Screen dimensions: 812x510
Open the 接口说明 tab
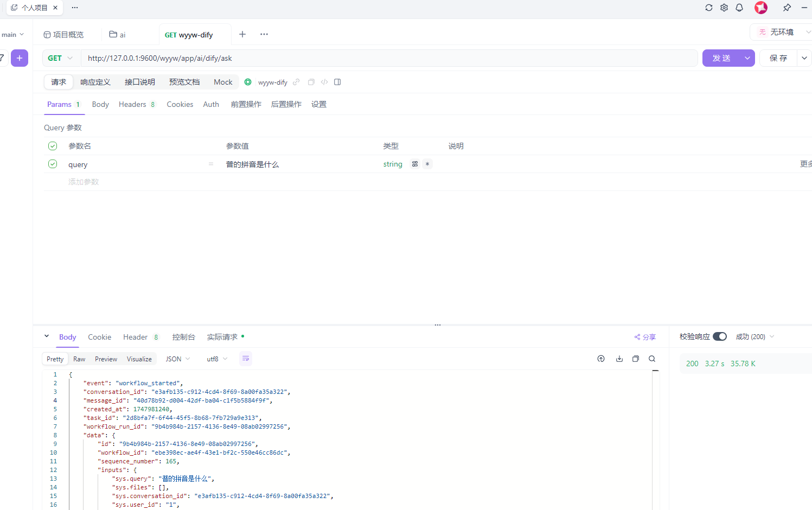click(x=140, y=82)
